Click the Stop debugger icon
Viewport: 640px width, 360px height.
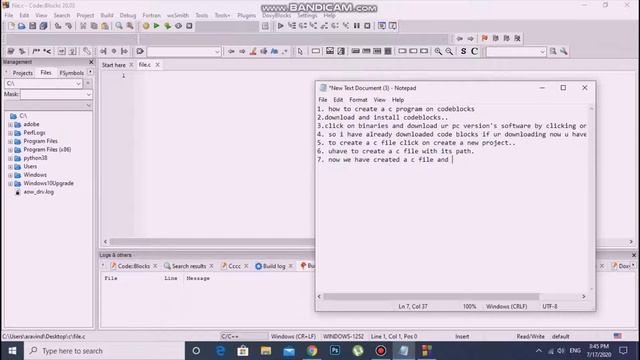[x=367, y=26]
